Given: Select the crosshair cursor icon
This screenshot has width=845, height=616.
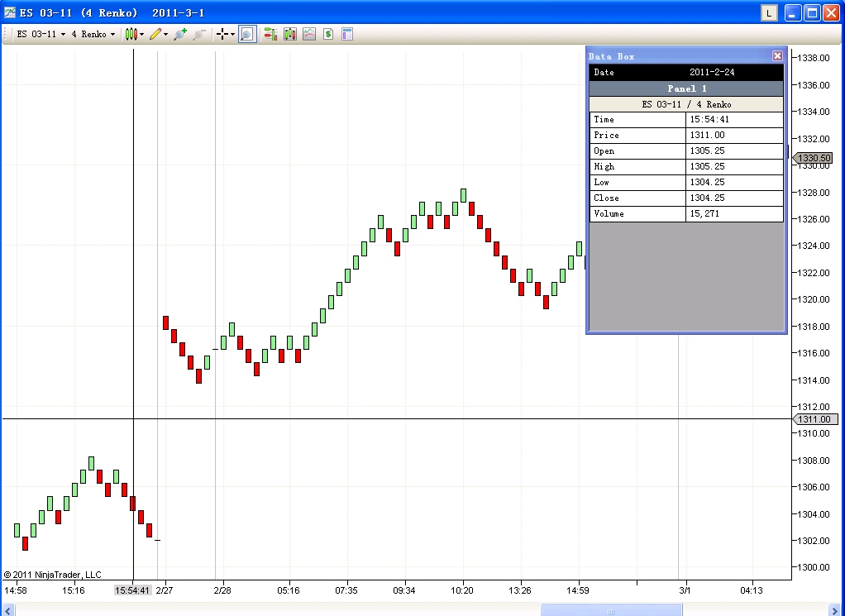Looking at the screenshot, I should [222, 35].
